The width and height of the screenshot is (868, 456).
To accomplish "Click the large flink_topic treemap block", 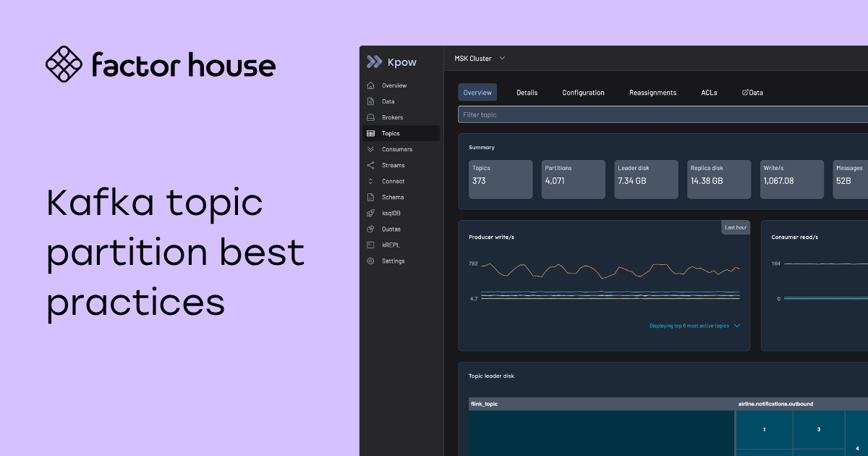I will click(x=602, y=433).
